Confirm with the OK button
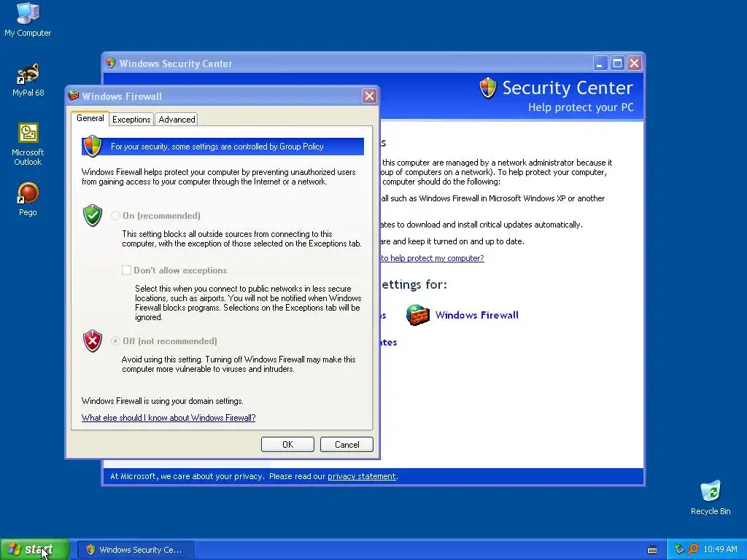 click(x=287, y=444)
